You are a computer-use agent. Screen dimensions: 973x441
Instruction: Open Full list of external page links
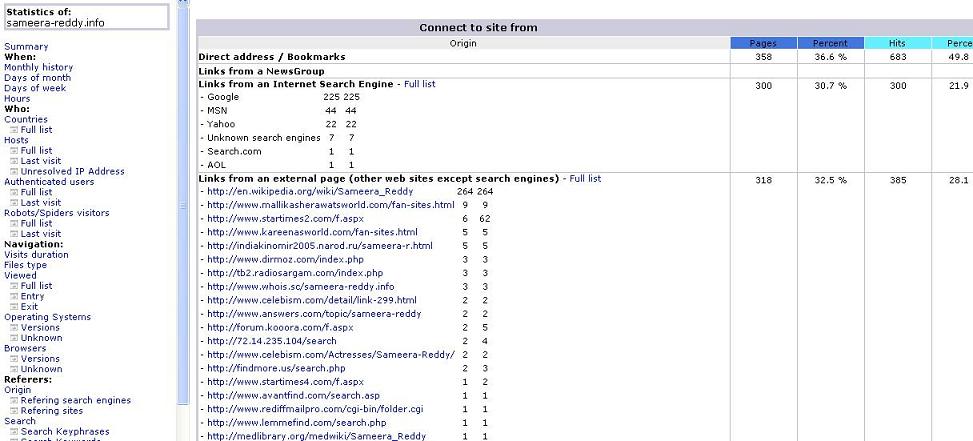(585, 178)
